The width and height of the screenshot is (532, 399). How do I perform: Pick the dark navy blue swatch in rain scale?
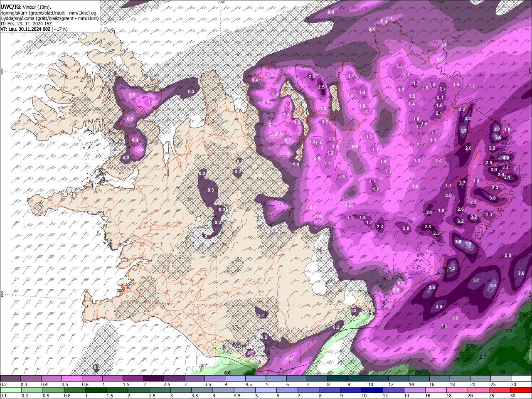coord(371,390)
